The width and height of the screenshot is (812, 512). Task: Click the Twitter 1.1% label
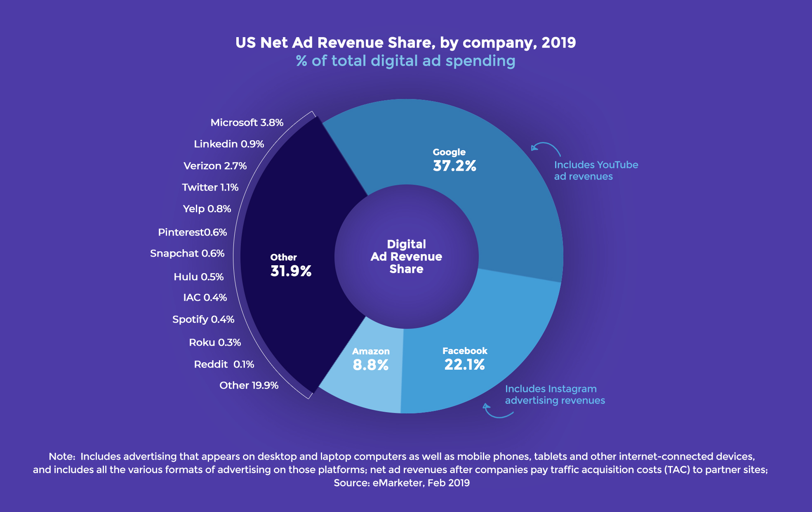[x=210, y=188]
